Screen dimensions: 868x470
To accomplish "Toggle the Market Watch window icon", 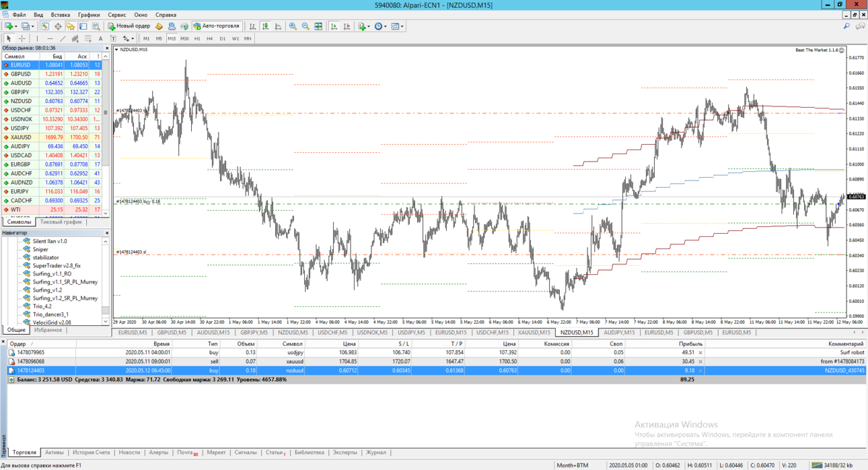I will coord(45,26).
